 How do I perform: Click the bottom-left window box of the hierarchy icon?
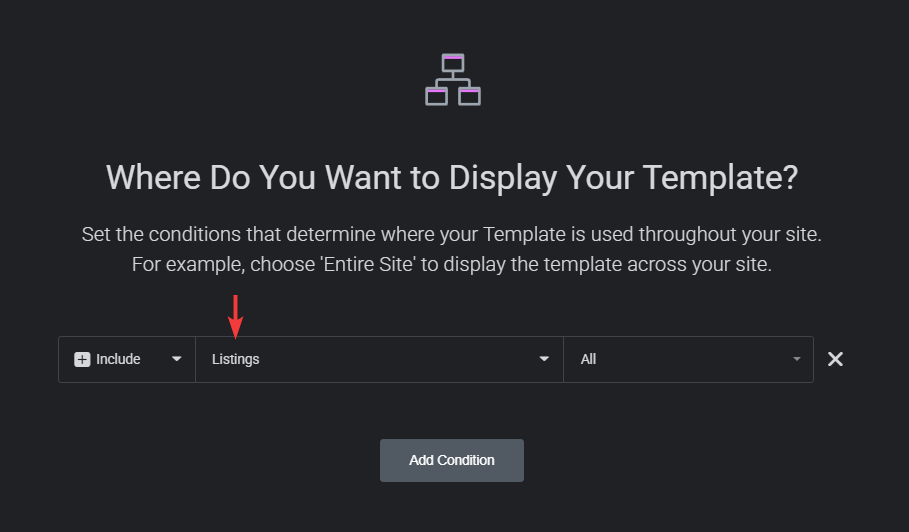pos(436,96)
